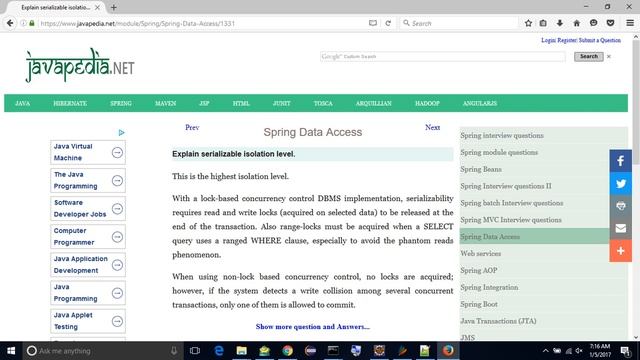This screenshot has width=640, height=360.
Task: Open the JAVA navigation menu item
Action: pyautogui.click(x=22, y=103)
